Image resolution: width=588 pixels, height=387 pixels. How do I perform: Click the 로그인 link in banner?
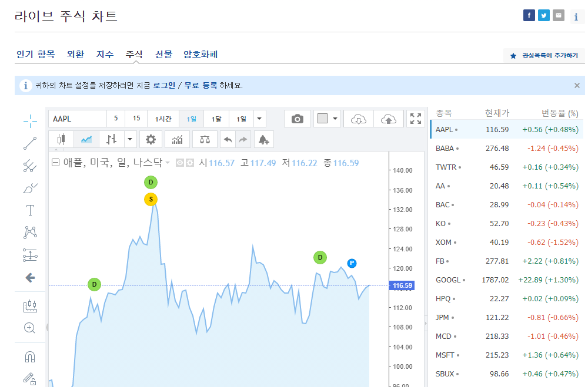[x=164, y=85]
